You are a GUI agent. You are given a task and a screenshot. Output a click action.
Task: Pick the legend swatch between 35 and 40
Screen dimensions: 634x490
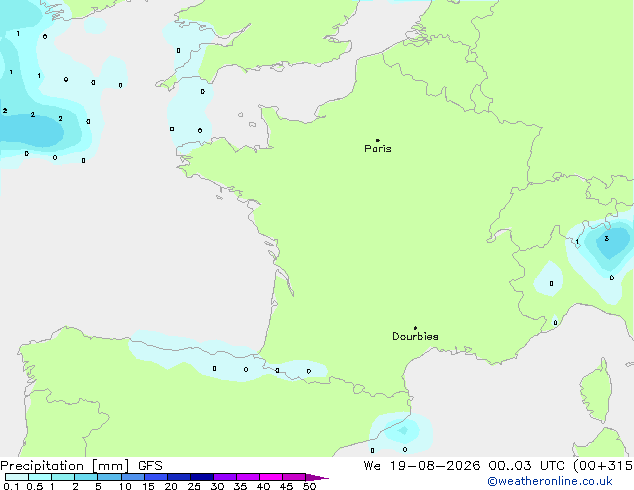coord(247,477)
